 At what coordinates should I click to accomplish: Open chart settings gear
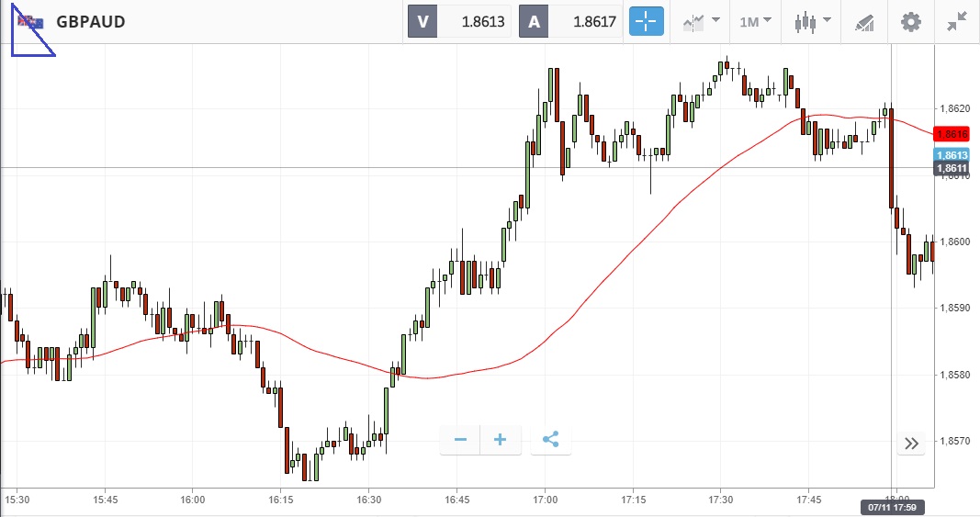(x=910, y=21)
